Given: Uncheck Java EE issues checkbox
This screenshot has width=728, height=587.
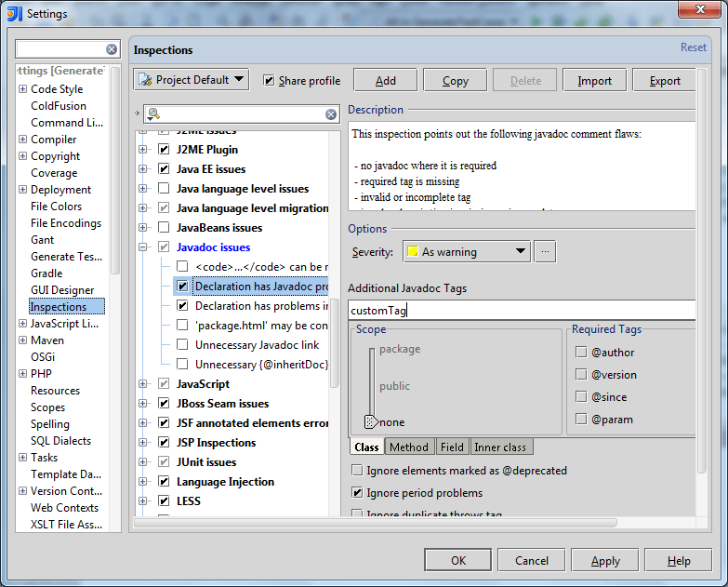Looking at the screenshot, I should pos(164,168).
